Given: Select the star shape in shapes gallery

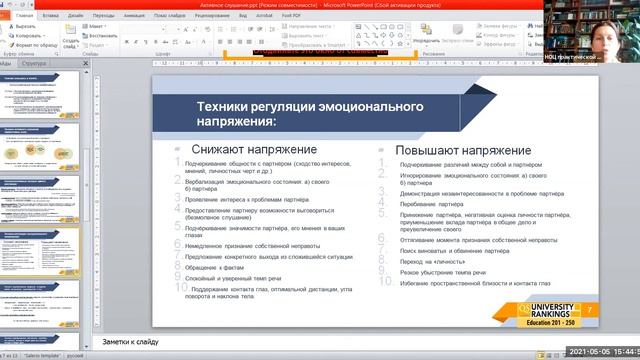Looking at the screenshot, I should pos(400,43).
